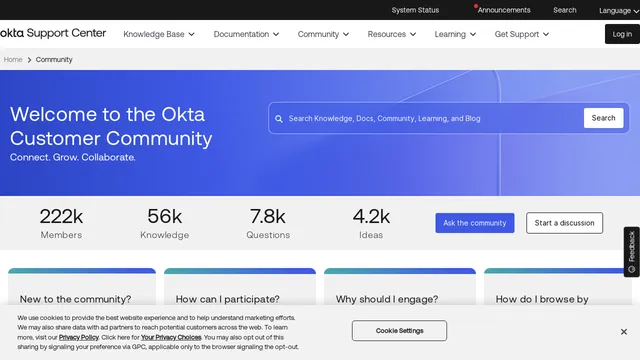Expand the Community dropdown menu
This screenshot has height=360, width=640.
(x=323, y=34)
